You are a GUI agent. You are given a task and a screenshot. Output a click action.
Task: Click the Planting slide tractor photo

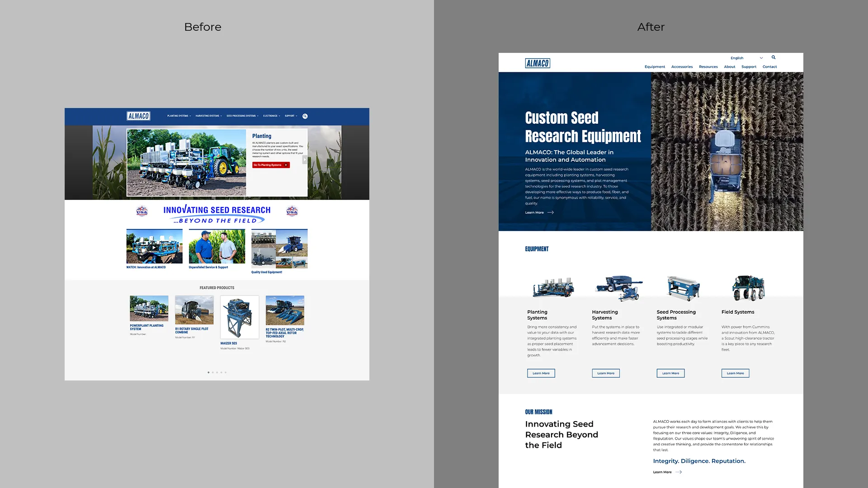click(187, 163)
